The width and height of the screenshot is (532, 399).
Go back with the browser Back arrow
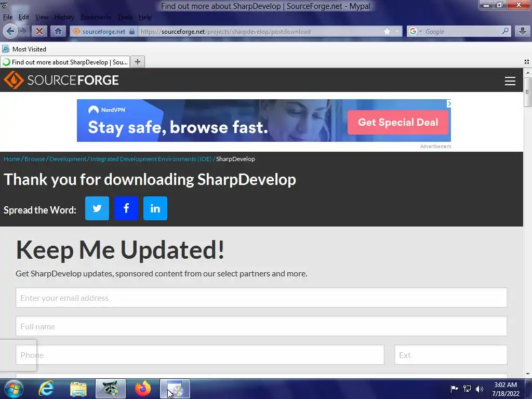coord(10,32)
